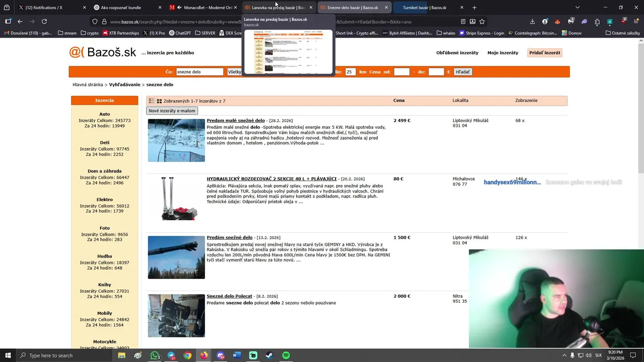Go to Hlavná stránka breadcrumb
The image size is (644, 362).
click(x=88, y=85)
